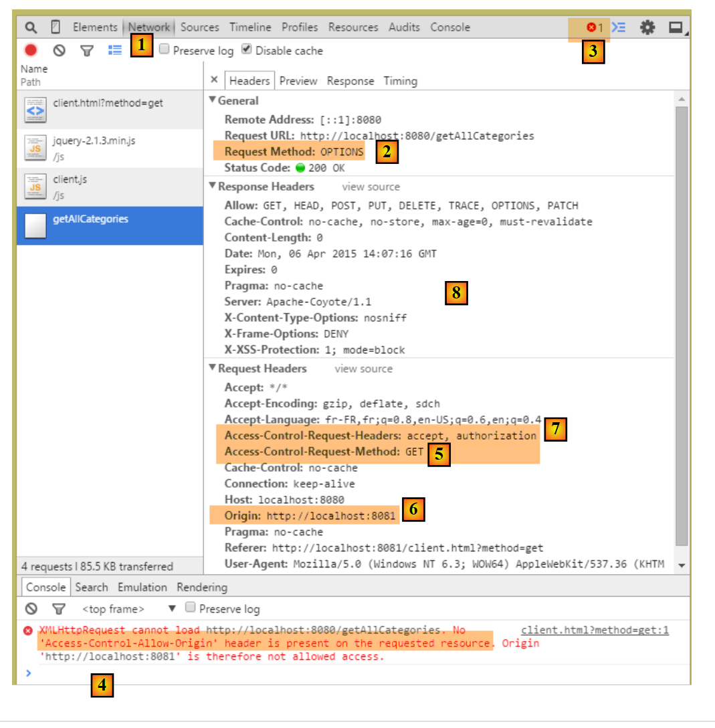The height and width of the screenshot is (728, 715).
Task: Select the jquery-2.1.3.min.js request row
Action: click(94, 148)
